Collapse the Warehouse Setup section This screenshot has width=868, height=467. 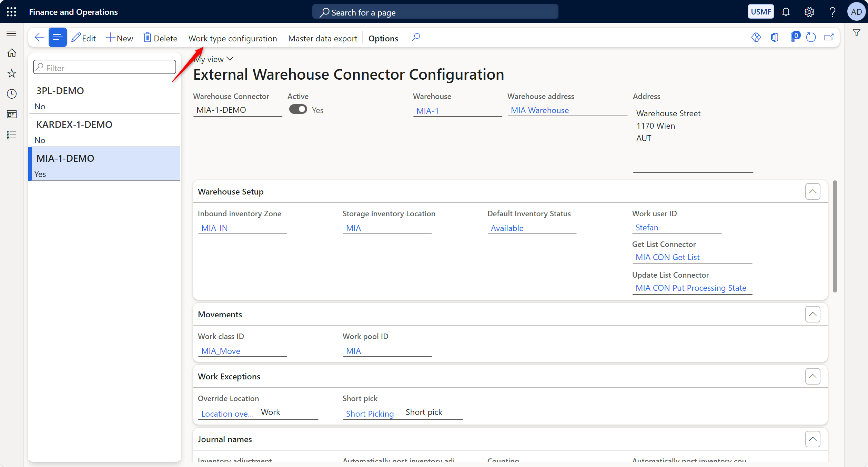point(813,191)
